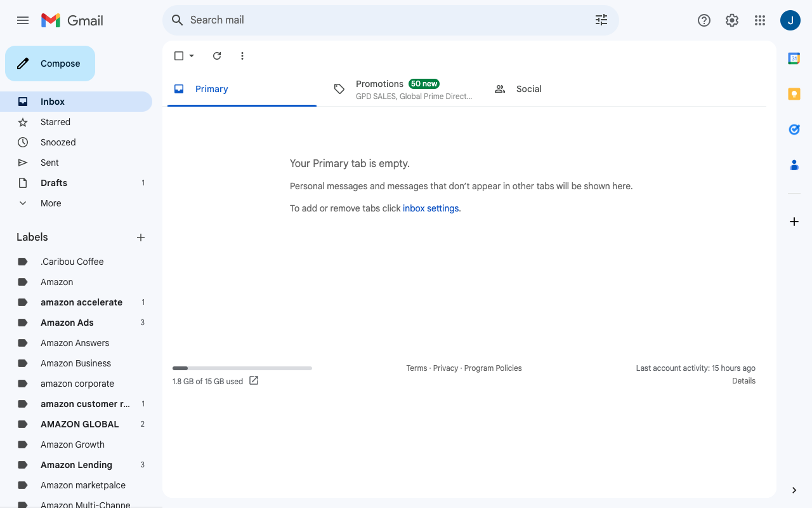Open the Snoozed folder

tap(76, 142)
